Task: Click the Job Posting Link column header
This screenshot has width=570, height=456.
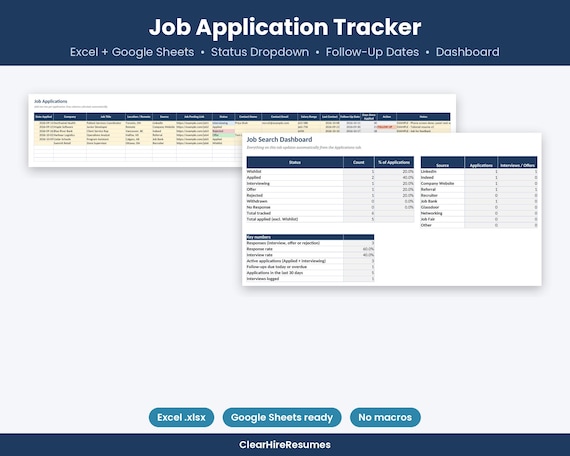Action: pos(194,117)
